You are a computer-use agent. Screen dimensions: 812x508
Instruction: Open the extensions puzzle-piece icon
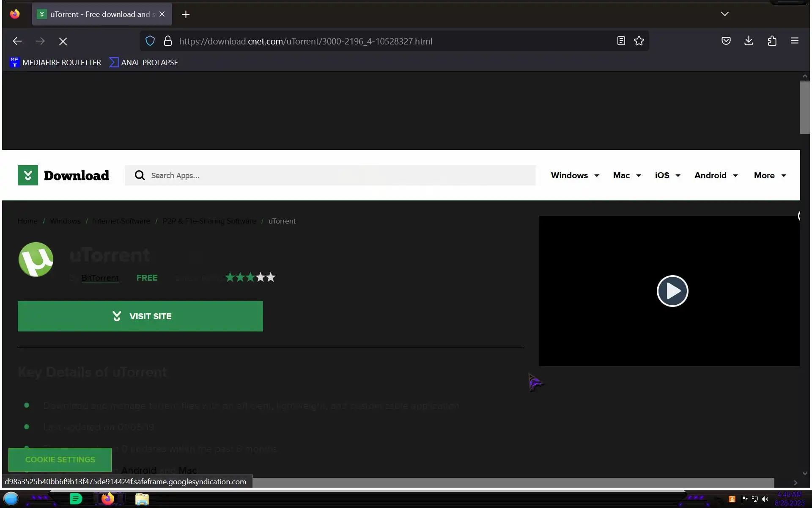772,41
